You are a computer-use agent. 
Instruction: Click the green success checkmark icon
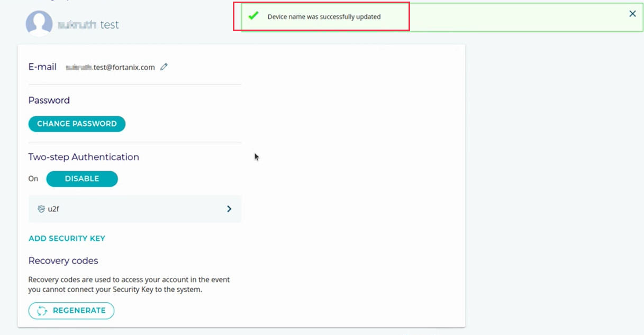pyautogui.click(x=253, y=16)
